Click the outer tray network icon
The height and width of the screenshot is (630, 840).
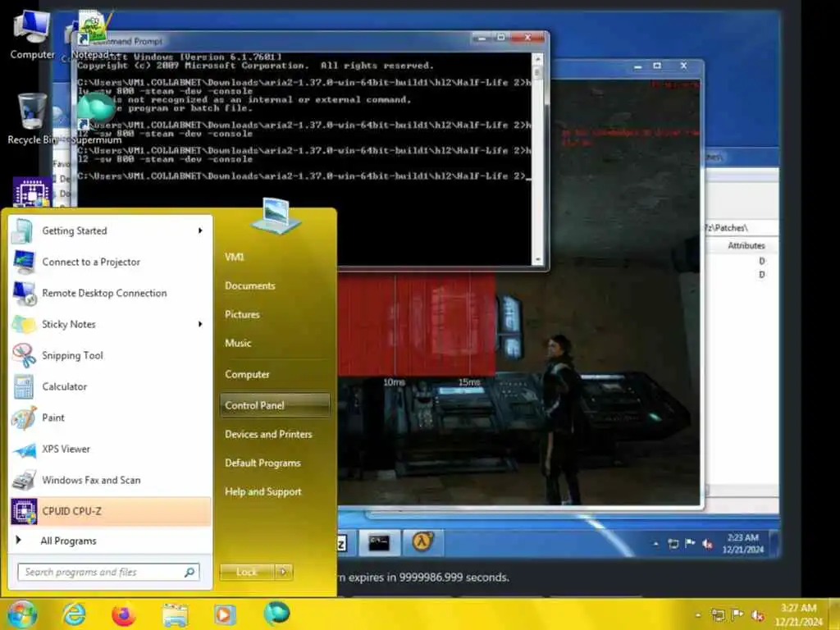(718, 615)
